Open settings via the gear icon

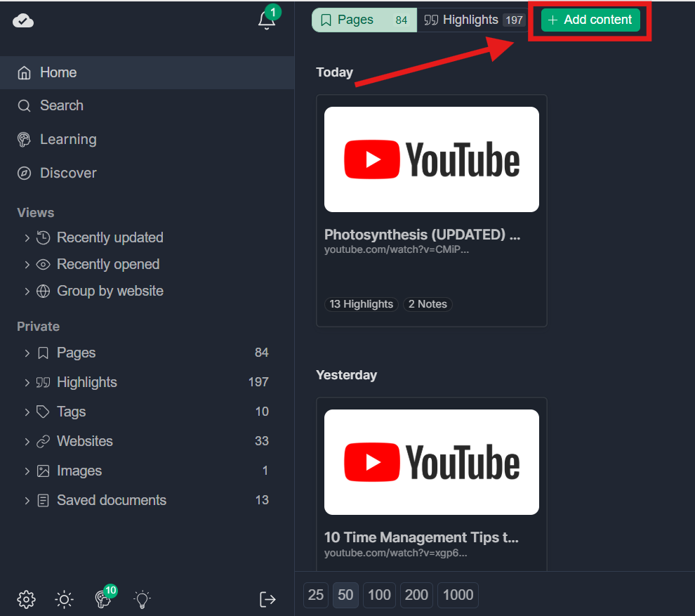(26, 598)
